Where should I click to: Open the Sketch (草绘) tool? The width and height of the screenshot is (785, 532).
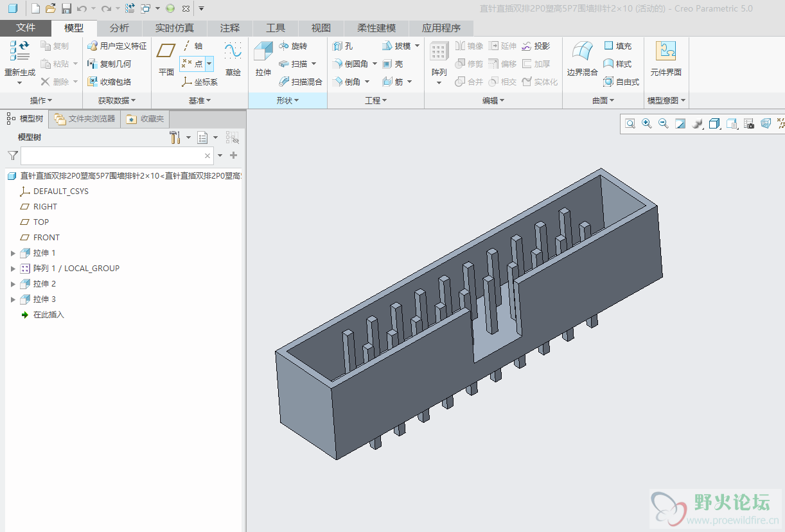[x=233, y=59]
